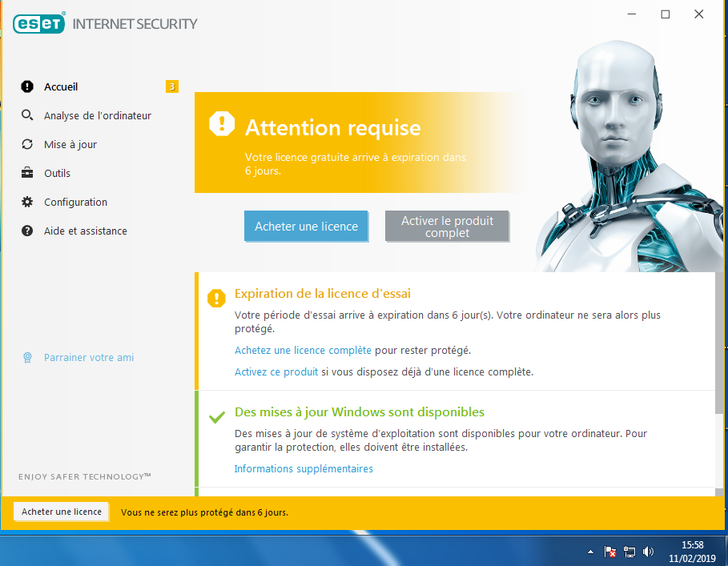Screen dimensions: 728x566
Task: Click Activer le produit complet button
Action: [447, 226]
